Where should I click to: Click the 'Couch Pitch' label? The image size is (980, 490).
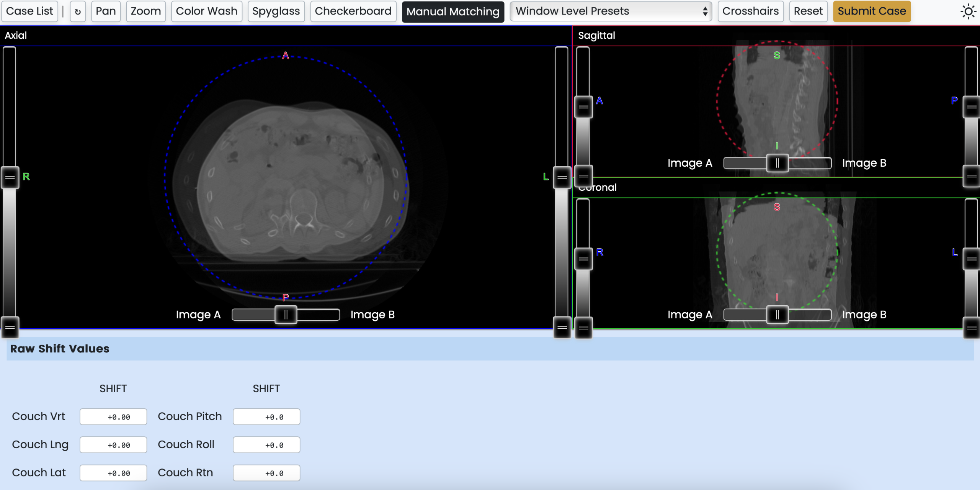[x=190, y=416]
